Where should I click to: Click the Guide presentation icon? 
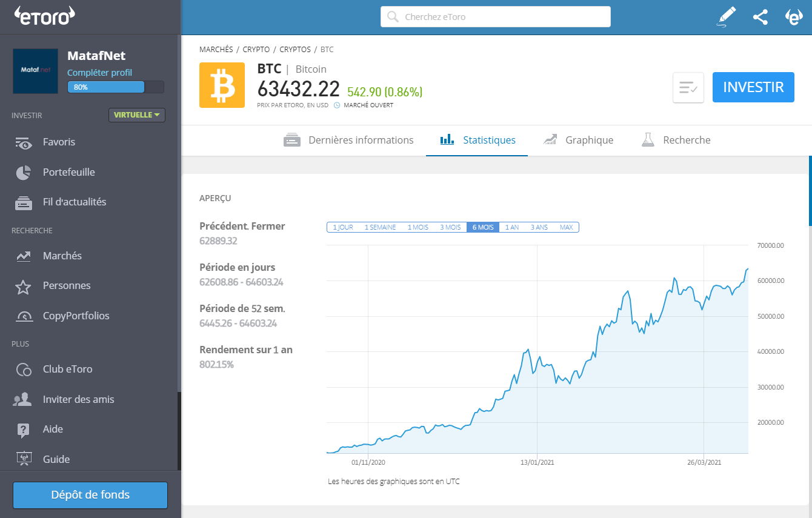click(24, 459)
